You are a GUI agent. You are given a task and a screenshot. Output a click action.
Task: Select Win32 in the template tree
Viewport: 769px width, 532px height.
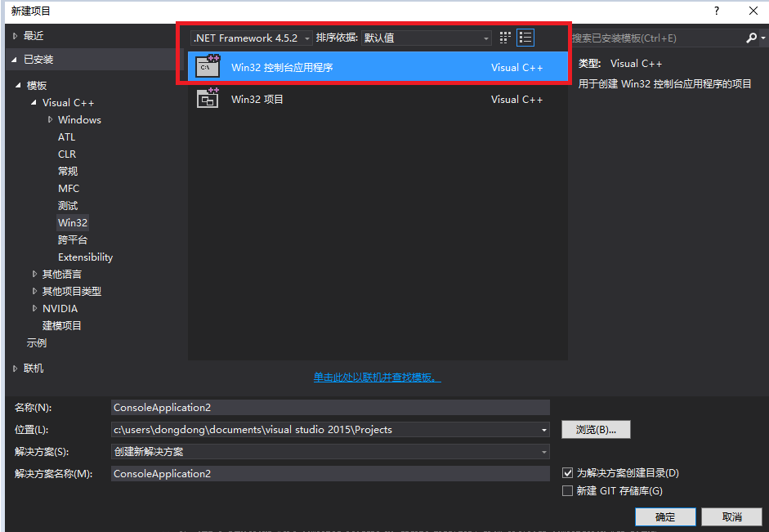tap(73, 222)
